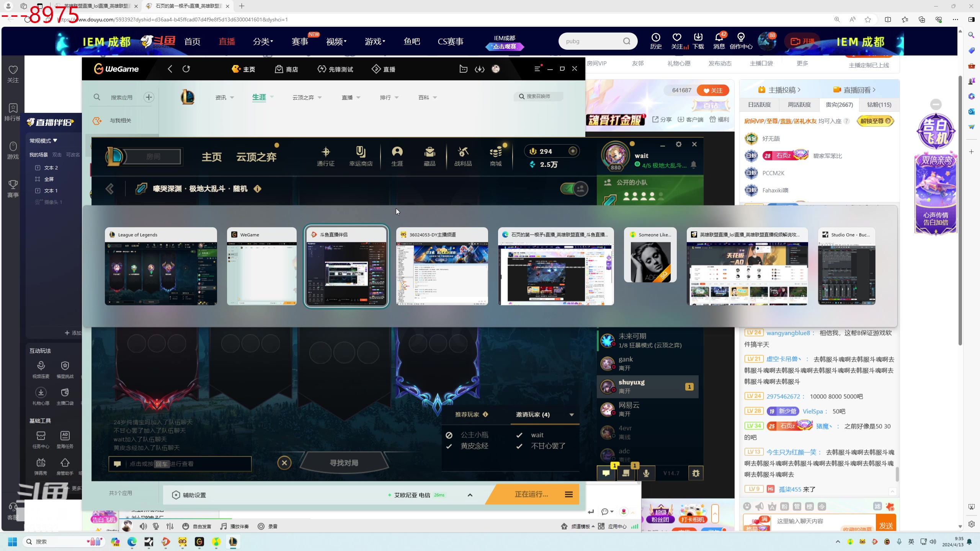Open WeGame download manager icon
The height and width of the screenshot is (551, 980).
pos(479,69)
